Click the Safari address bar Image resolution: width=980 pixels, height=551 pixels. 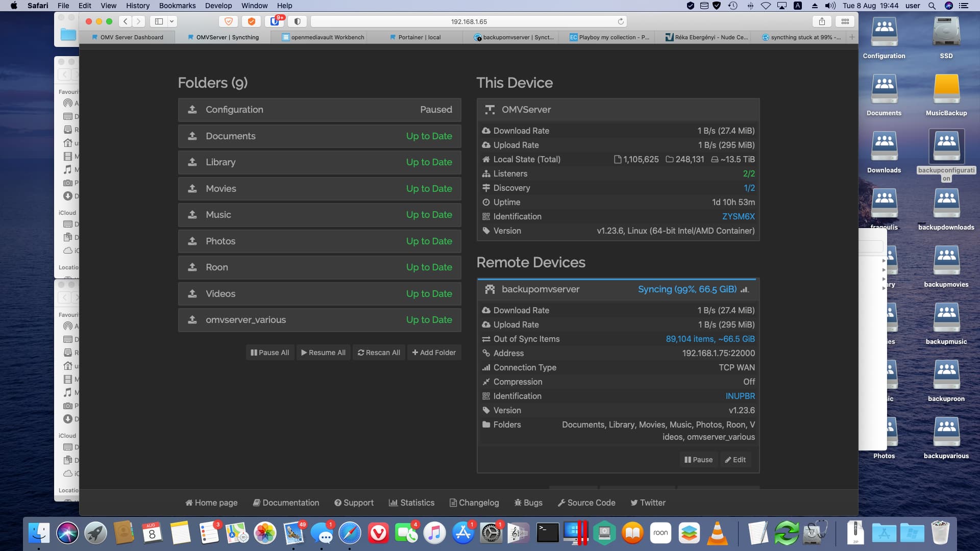click(469, 21)
